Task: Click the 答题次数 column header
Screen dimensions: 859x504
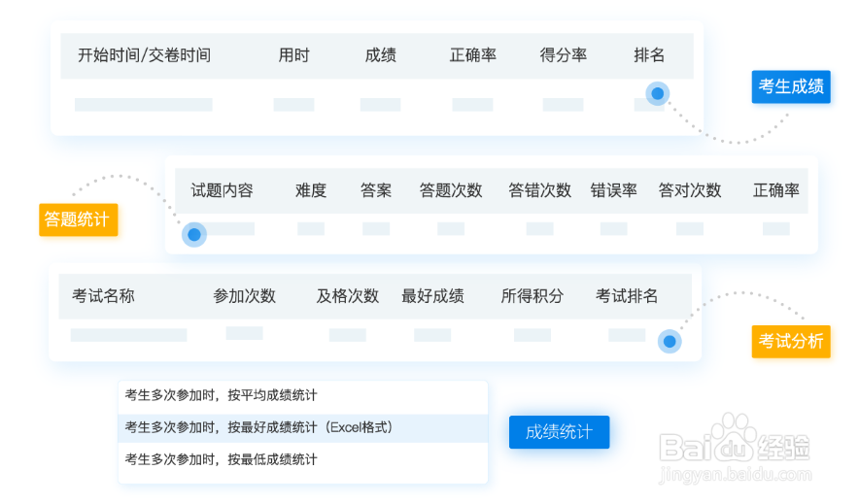Action: [450, 190]
